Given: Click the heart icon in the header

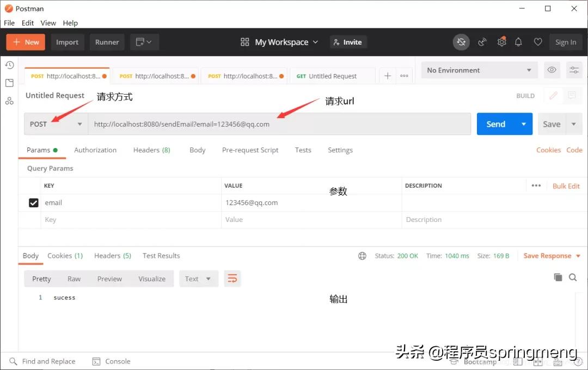Looking at the screenshot, I should pos(538,42).
